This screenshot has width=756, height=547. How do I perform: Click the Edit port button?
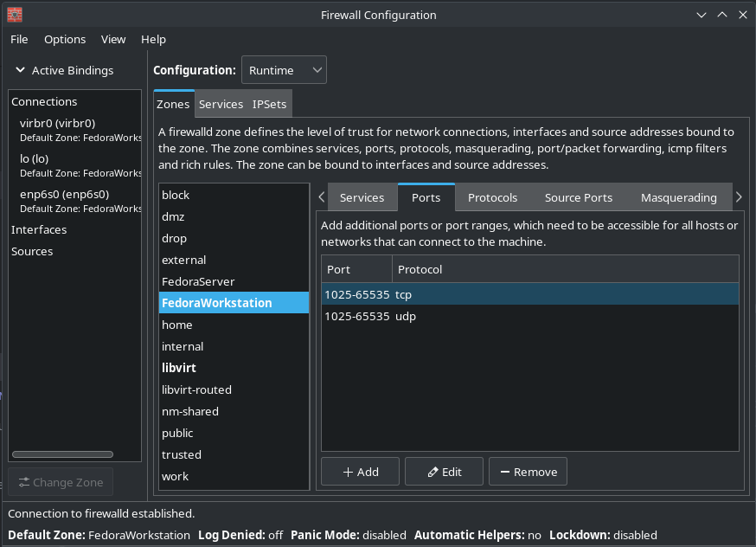click(444, 472)
